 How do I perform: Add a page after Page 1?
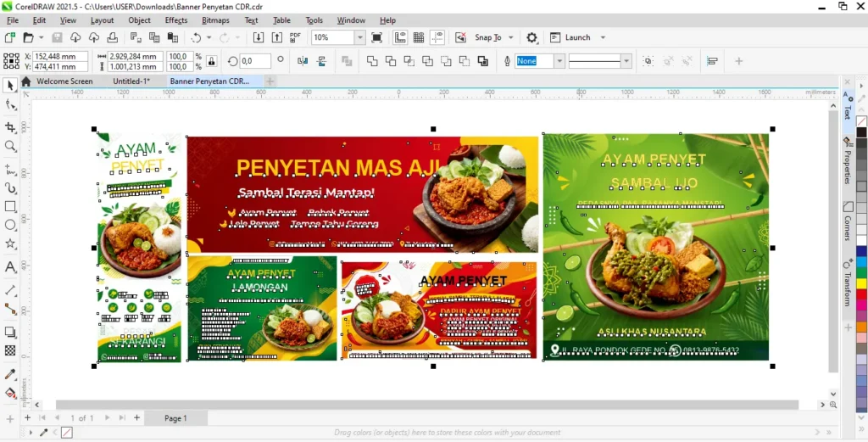(136, 418)
